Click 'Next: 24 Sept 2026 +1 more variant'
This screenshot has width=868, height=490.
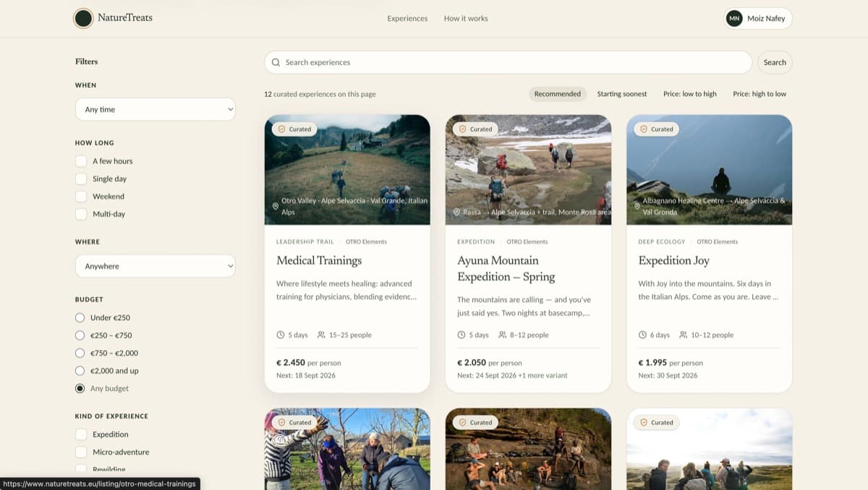pyautogui.click(x=512, y=376)
